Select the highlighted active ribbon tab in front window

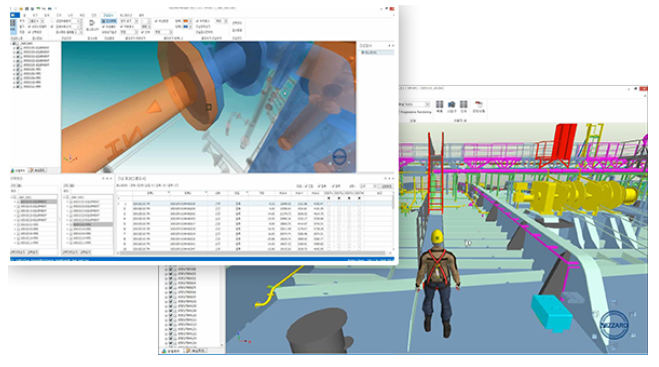[108, 15]
